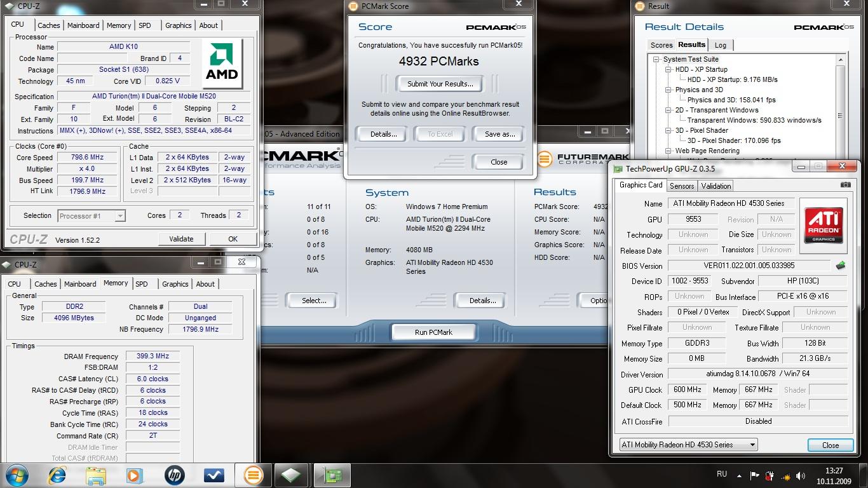Click the grey diamond taskbar icon
This screenshot has width=868, height=488.
291,475
